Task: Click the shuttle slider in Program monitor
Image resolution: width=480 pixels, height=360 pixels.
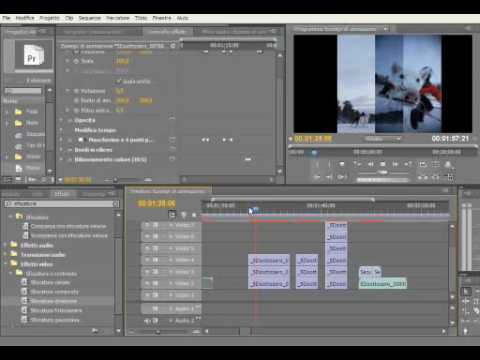Action: coord(383,172)
